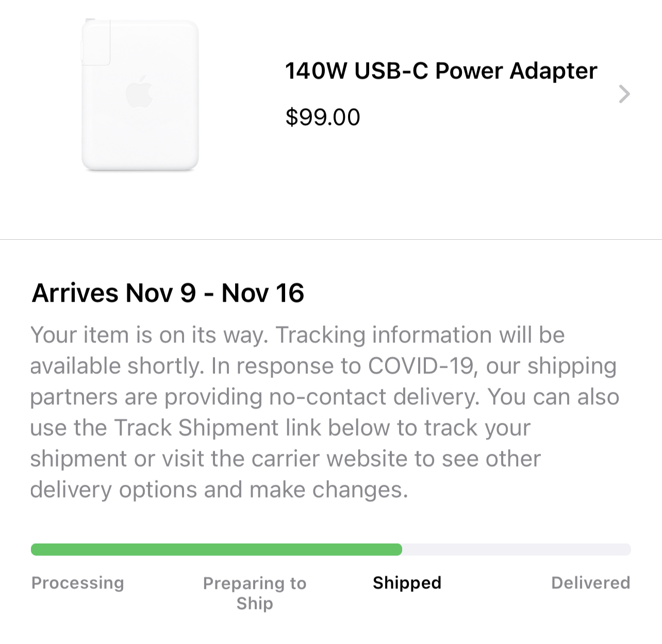Click the gray unfilled portion of the progress bar
The image size is (662, 644).
pos(516,550)
